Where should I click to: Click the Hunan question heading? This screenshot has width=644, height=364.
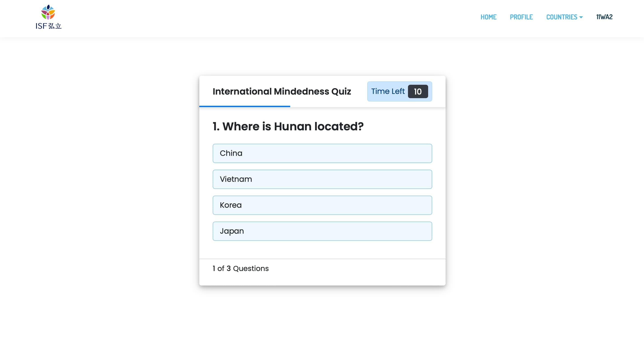(288, 127)
